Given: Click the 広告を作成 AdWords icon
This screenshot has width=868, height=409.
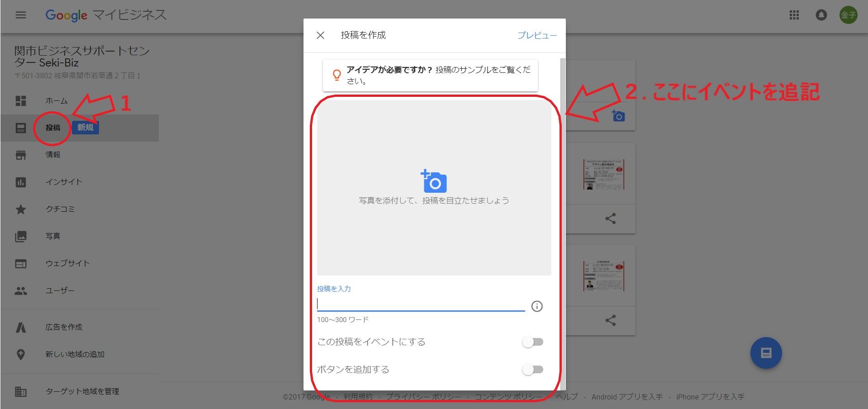Looking at the screenshot, I should [21, 327].
